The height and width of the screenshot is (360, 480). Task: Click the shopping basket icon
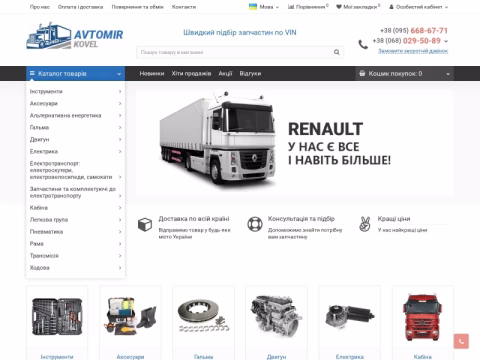362,73
